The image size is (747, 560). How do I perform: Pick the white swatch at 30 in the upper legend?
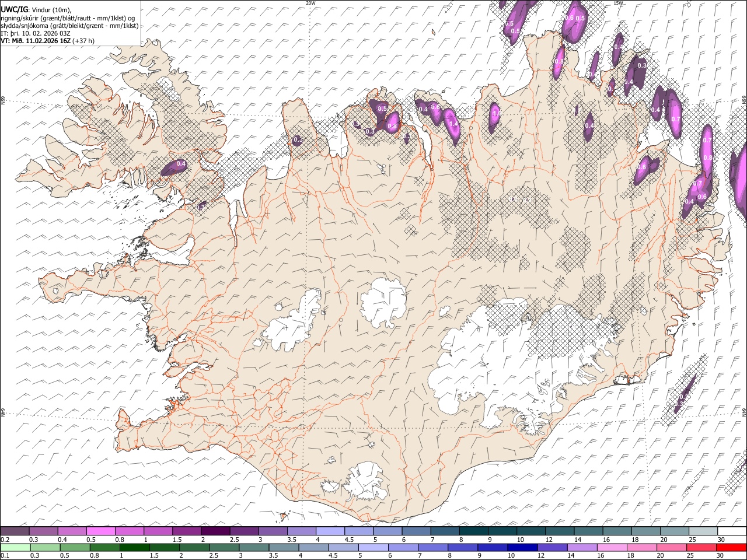pyautogui.click(x=732, y=531)
